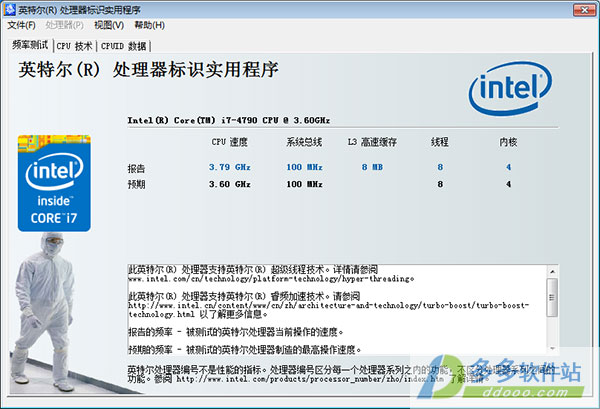Viewport: 600px width, 409px height.
Task: Click the Intel logo at top right
Action: tap(510, 88)
